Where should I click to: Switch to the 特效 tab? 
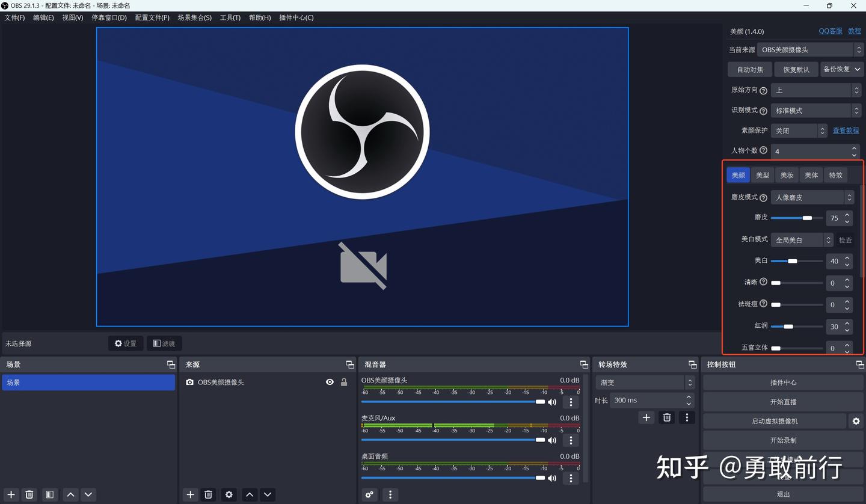836,175
